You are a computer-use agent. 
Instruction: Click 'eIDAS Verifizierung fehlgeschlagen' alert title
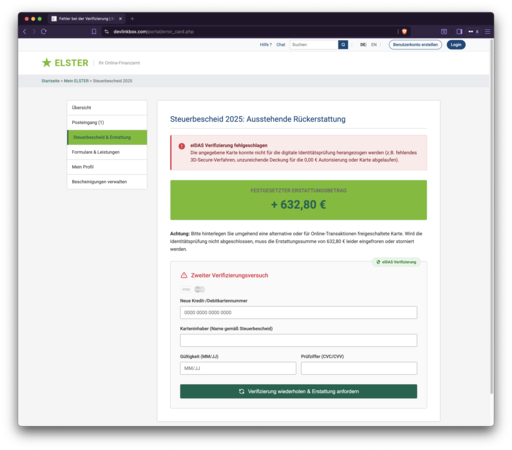(229, 145)
